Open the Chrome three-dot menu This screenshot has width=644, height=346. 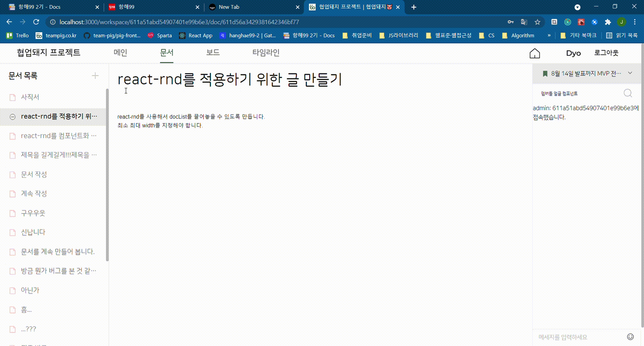(635, 22)
